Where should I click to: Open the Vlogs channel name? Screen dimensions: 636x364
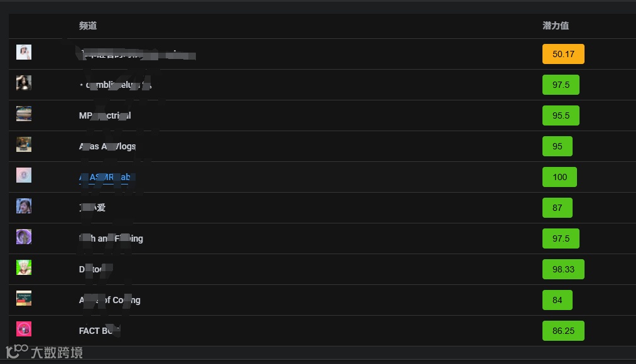(107, 146)
